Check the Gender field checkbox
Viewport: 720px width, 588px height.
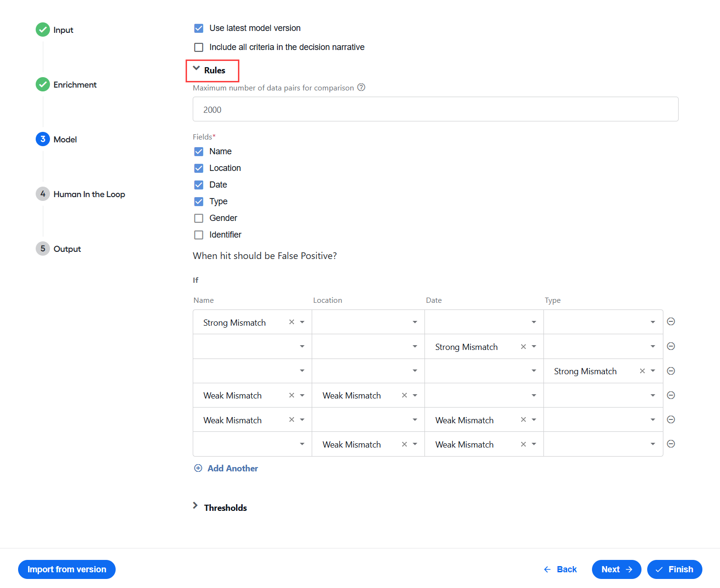click(x=199, y=218)
